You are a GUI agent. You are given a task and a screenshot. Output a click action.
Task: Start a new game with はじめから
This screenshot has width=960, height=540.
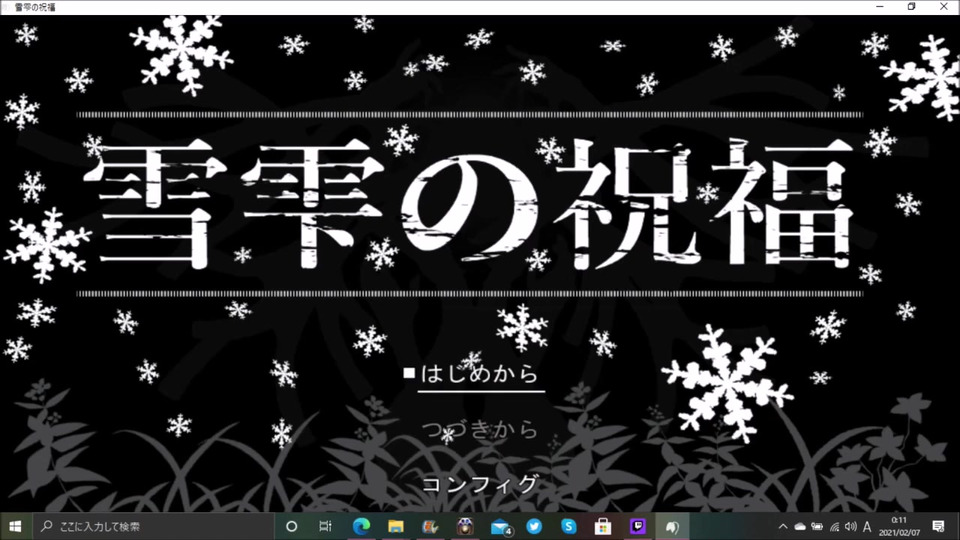479,373
